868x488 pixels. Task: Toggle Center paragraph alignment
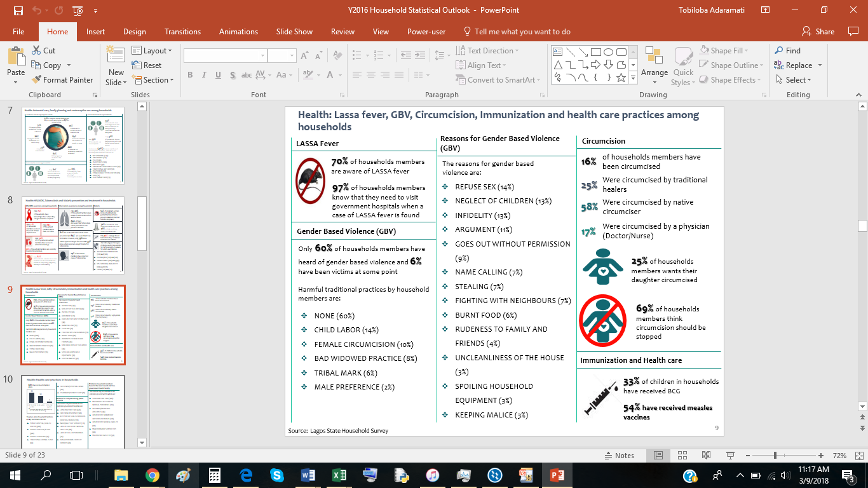pyautogui.click(x=371, y=75)
